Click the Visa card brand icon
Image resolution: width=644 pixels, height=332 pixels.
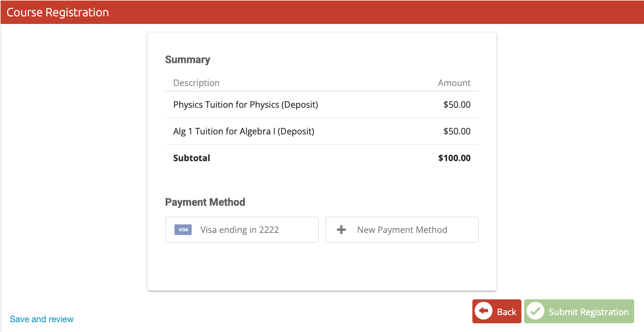click(183, 230)
